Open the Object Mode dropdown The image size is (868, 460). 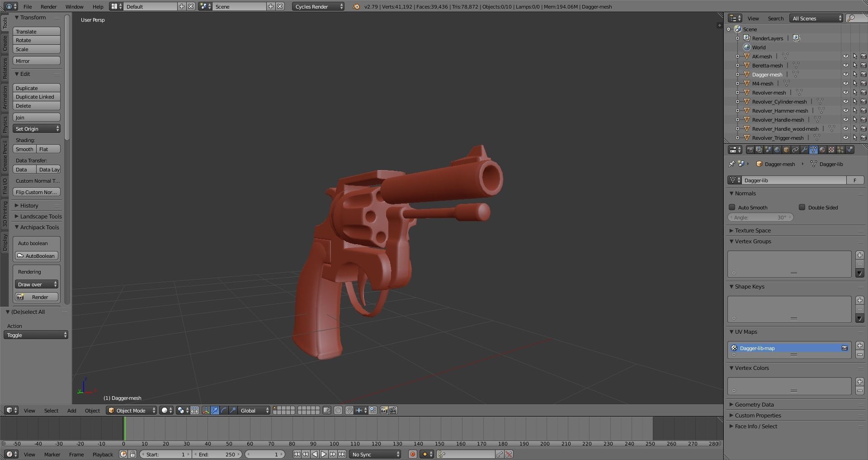132,410
